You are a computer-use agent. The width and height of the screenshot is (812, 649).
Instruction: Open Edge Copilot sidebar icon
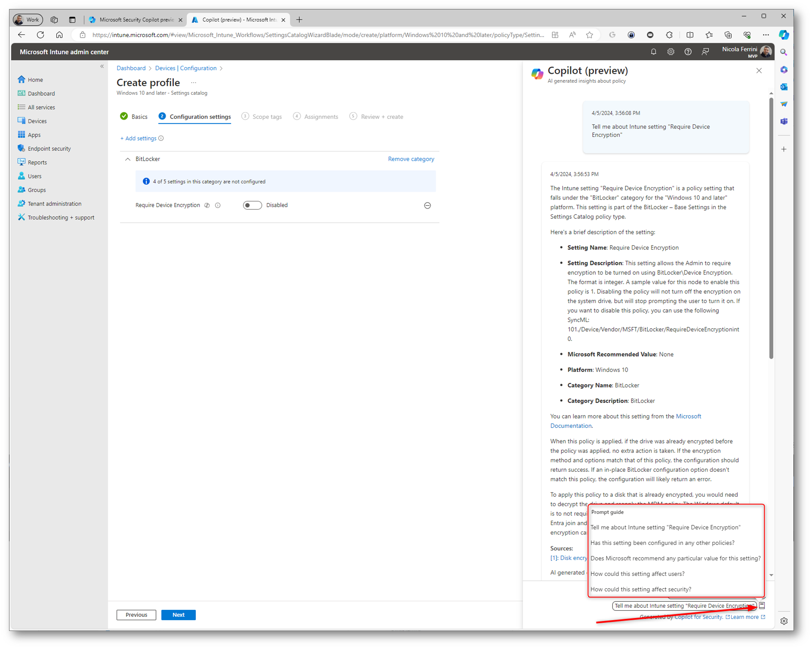(x=784, y=35)
